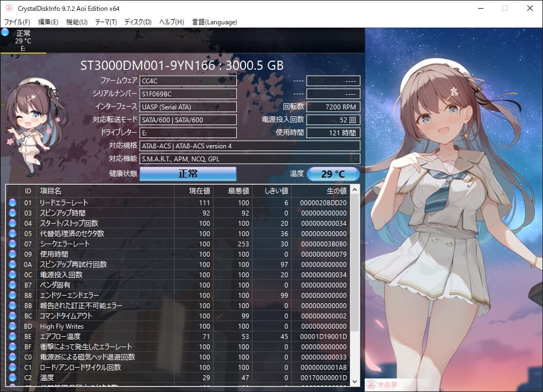The height and width of the screenshot is (392, 543).
Task: Click the status orb for エンドツーエンドエラー
Action: tap(12, 295)
